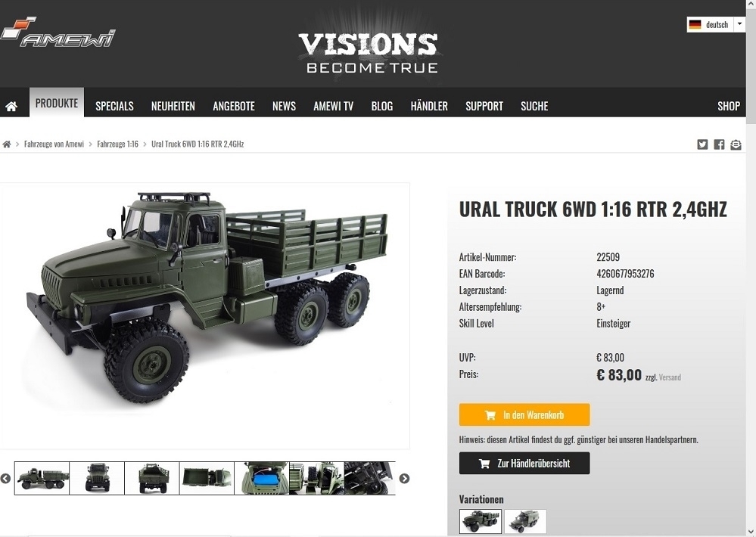This screenshot has width=756, height=537.
Task: Click the In den Warenkorb button
Action: tap(524, 414)
